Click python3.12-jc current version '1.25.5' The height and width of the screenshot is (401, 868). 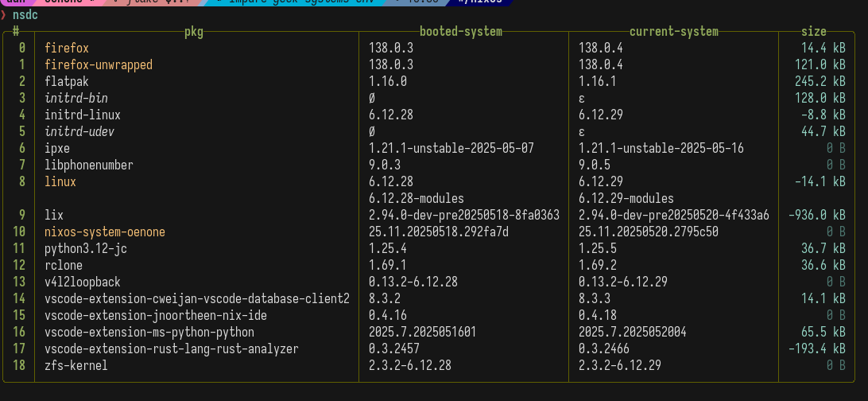point(597,249)
